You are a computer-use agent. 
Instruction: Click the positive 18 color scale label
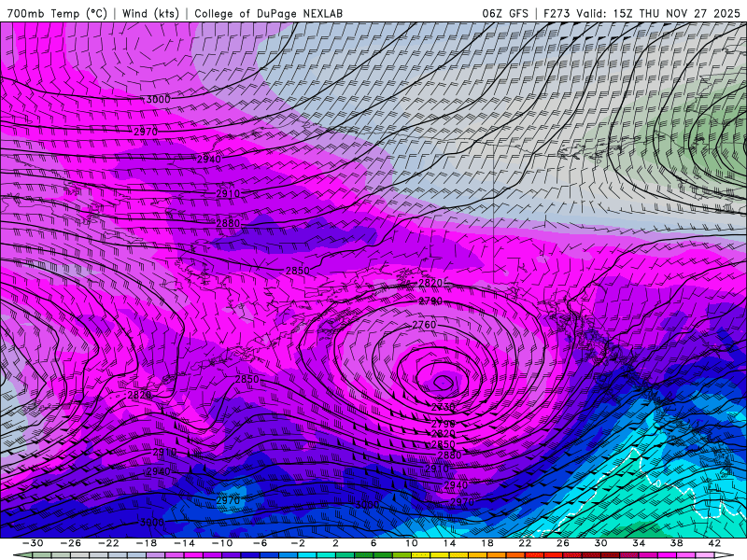(486, 543)
